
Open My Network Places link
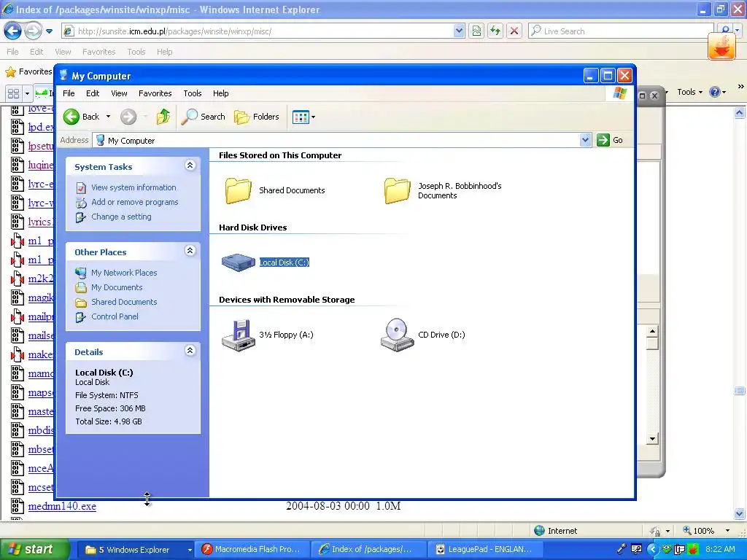tap(124, 273)
